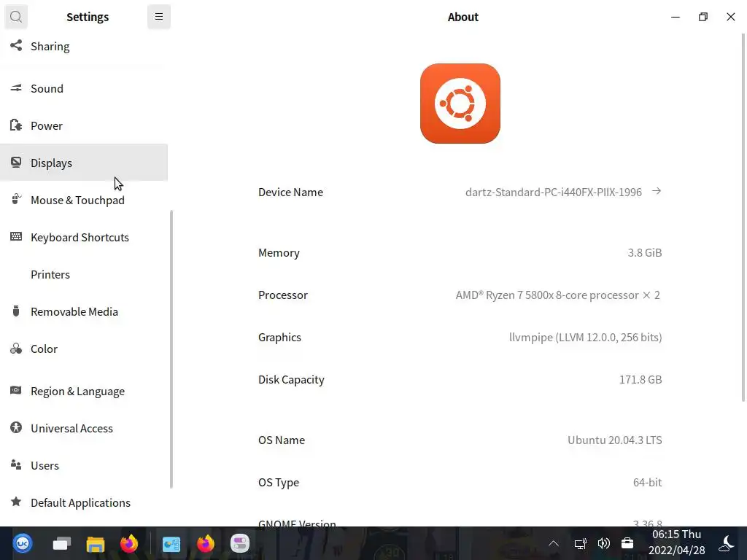The height and width of the screenshot is (560, 747).
Task: Select Universal Access settings
Action: click(x=84, y=428)
